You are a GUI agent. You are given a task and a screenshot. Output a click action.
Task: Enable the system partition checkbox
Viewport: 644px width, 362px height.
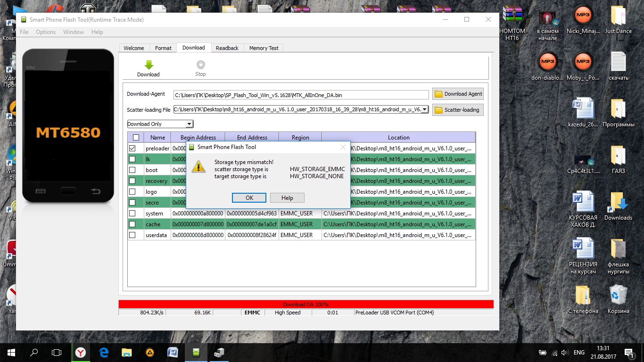pos(132,214)
